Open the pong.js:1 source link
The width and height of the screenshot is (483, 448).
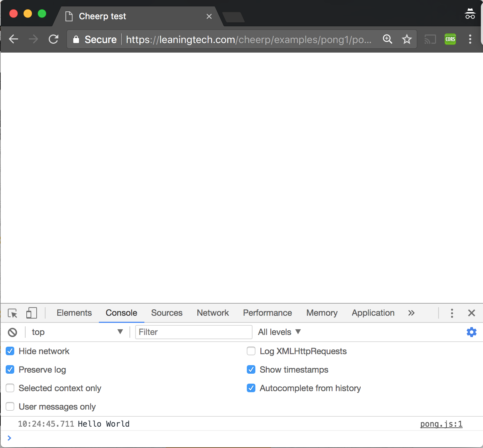tap(441, 424)
